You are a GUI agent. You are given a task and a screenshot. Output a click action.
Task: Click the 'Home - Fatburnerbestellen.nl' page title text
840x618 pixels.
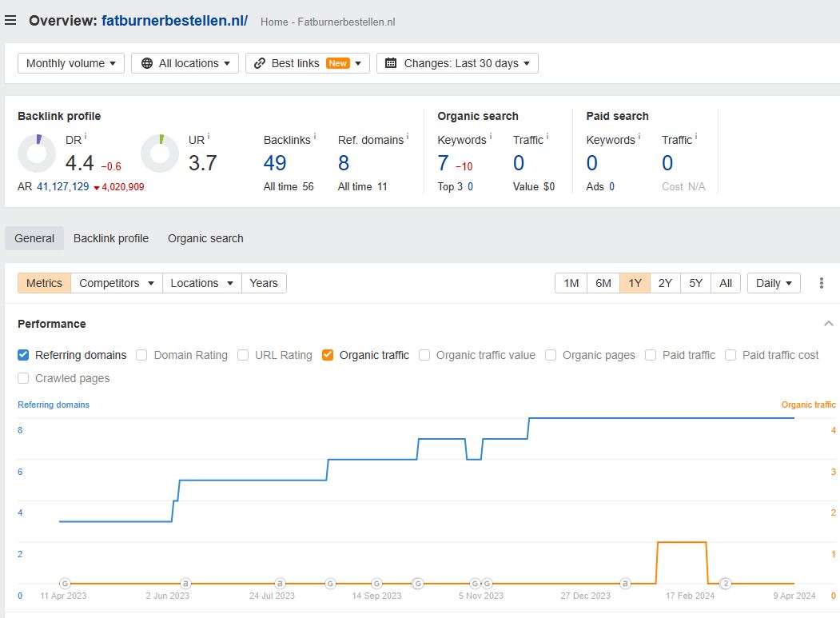point(328,22)
